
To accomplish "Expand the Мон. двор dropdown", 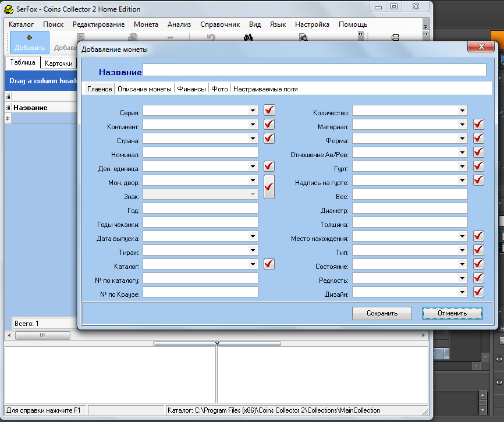I will point(253,180).
